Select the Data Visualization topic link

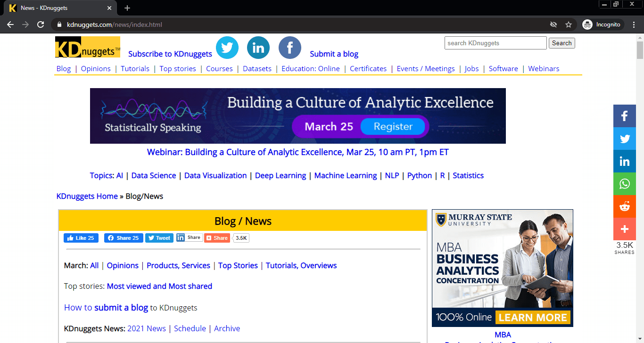215,175
